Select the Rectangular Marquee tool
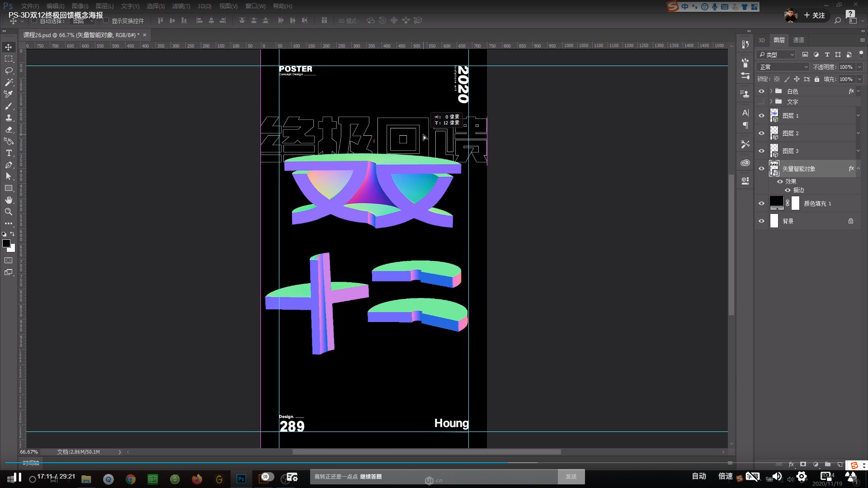 click(9, 59)
